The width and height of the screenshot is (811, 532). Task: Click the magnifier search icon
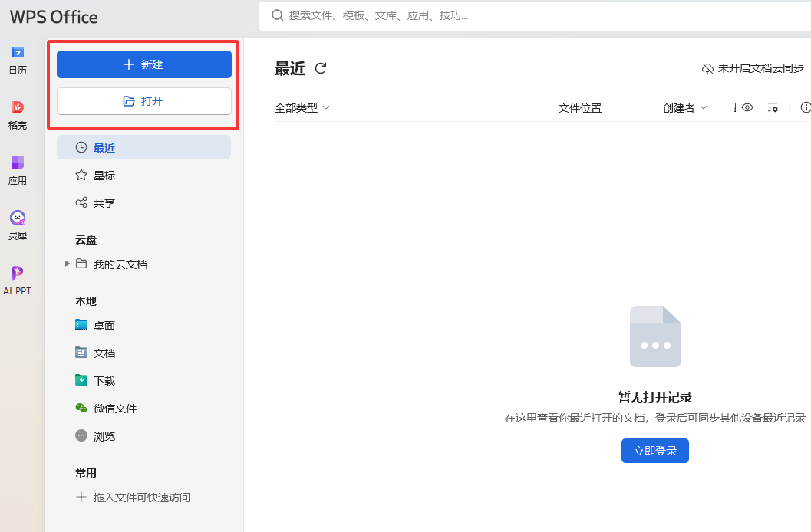click(x=277, y=15)
